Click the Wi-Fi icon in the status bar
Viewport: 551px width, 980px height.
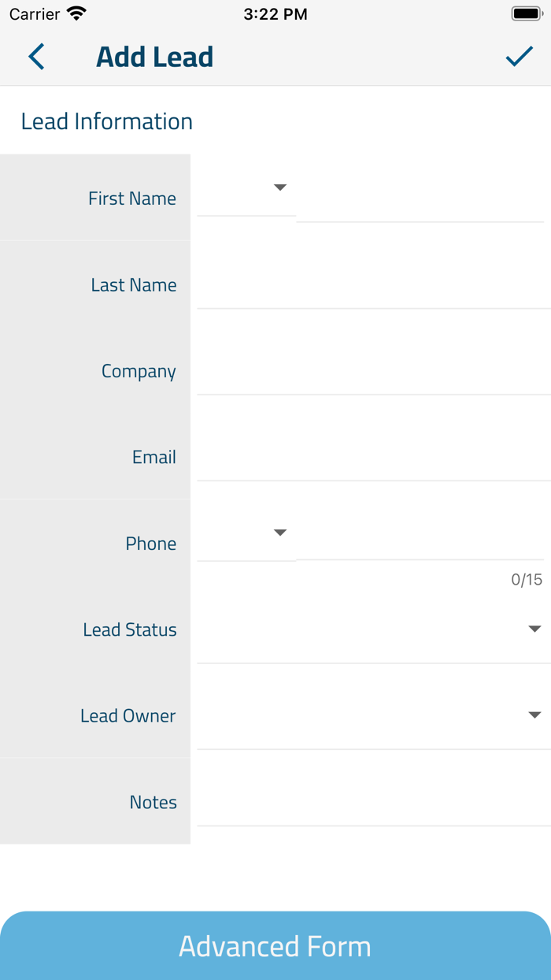click(76, 13)
